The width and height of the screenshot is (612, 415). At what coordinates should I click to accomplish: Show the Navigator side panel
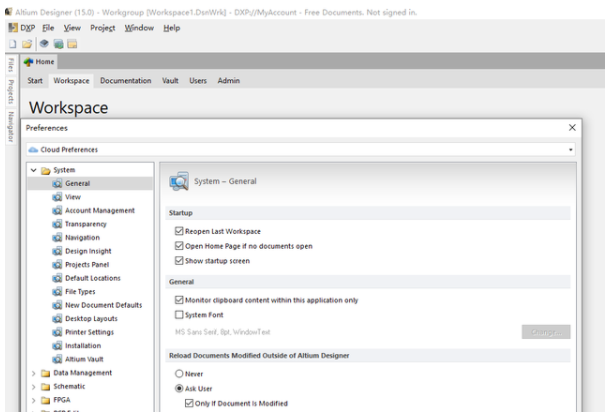[x=11, y=127]
